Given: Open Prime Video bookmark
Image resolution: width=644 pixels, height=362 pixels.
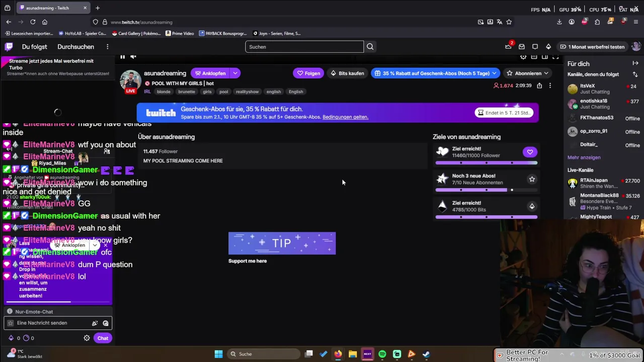Looking at the screenshot, I should (x=180, y=34).
